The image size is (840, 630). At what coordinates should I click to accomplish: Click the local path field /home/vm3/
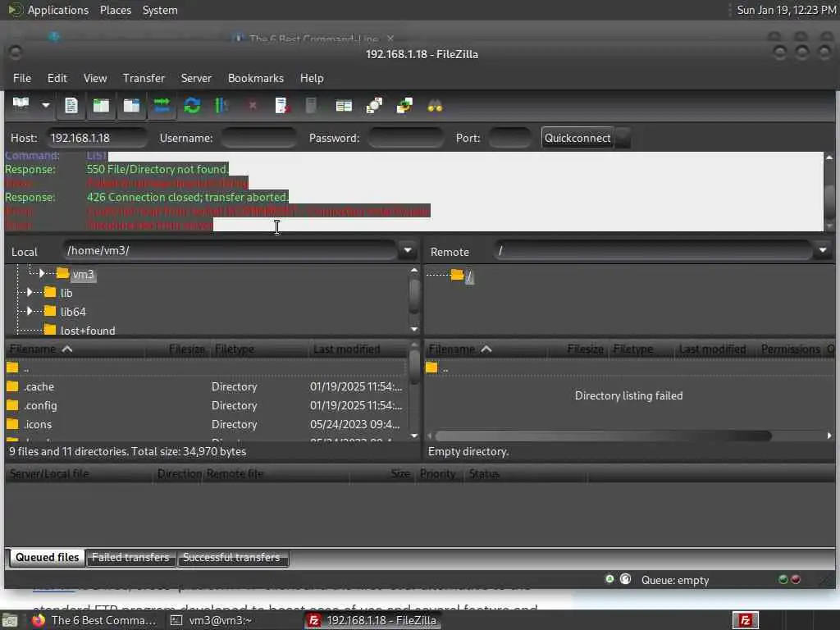pos(231,250)
